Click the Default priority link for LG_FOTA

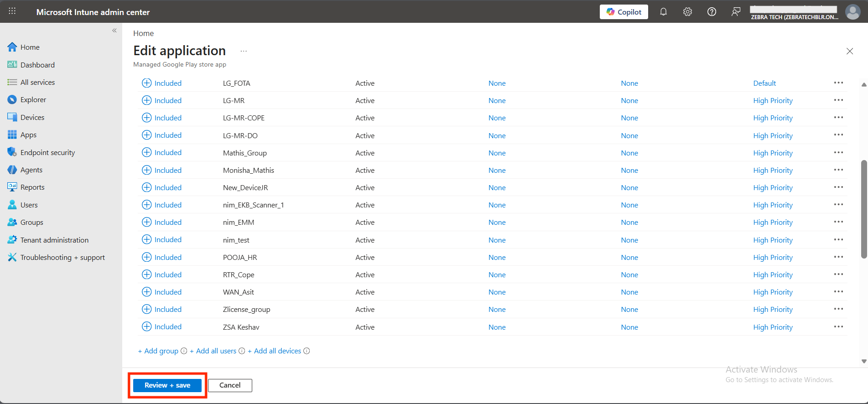point(764,83)
